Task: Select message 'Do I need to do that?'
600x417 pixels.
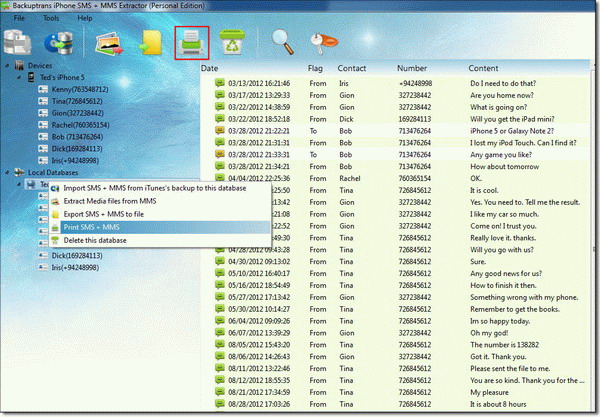Action: point(503,83)
